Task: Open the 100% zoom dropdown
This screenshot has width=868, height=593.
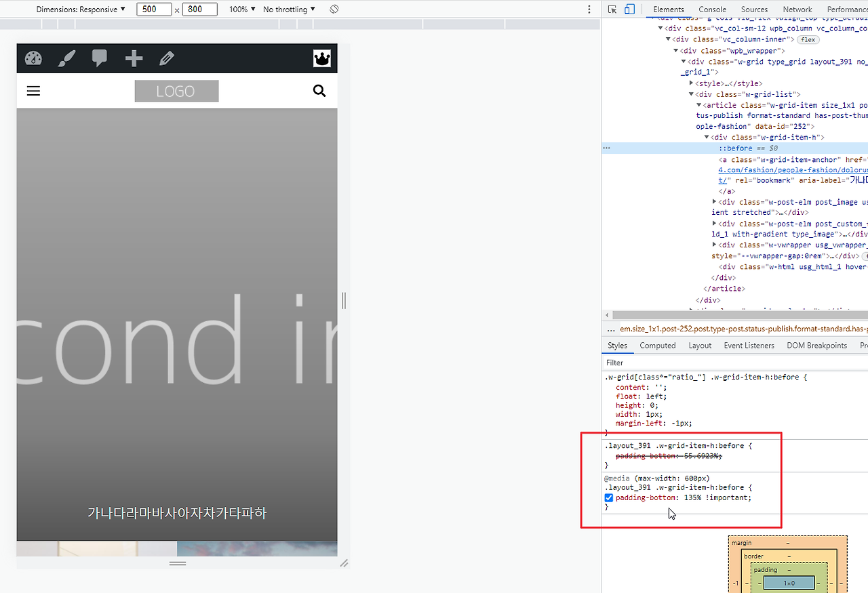Action: click(242, 9)
